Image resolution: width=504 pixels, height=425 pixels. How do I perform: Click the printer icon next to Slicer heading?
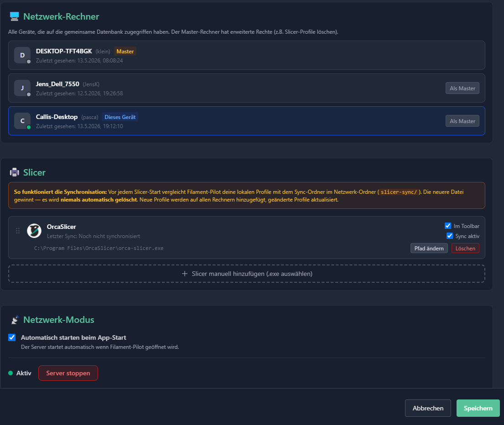(x=15, y=172)
